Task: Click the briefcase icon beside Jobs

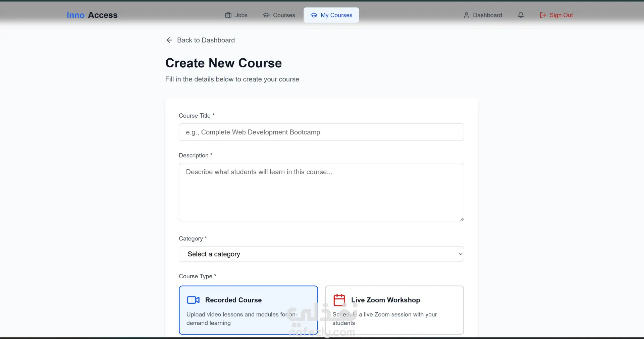Action: click(228, 15)
